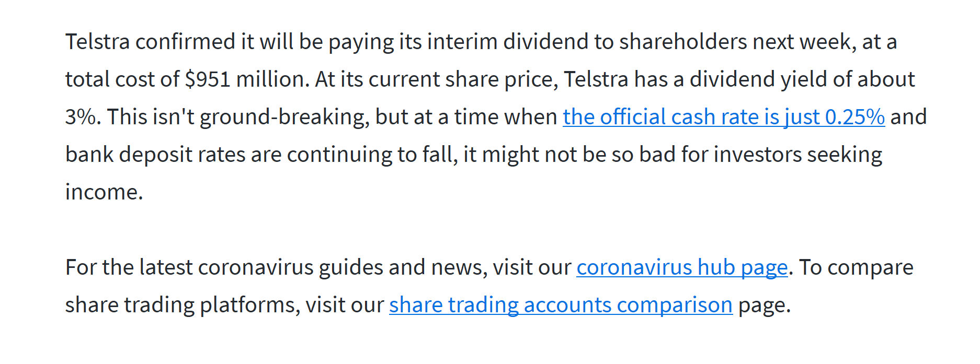Click the word "ground-breaking" in the paragraph
This screenshot has width=980, height=364.
coord(281,117)
